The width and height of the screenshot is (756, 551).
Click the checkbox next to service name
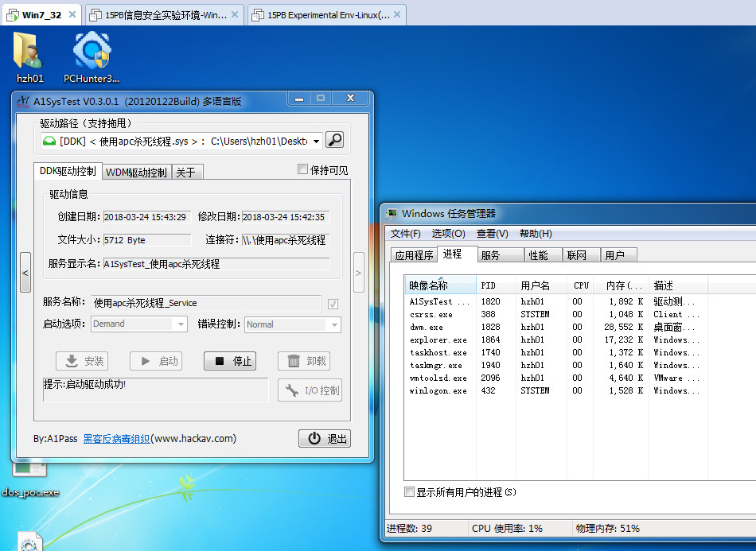click(x=333, y=304)
